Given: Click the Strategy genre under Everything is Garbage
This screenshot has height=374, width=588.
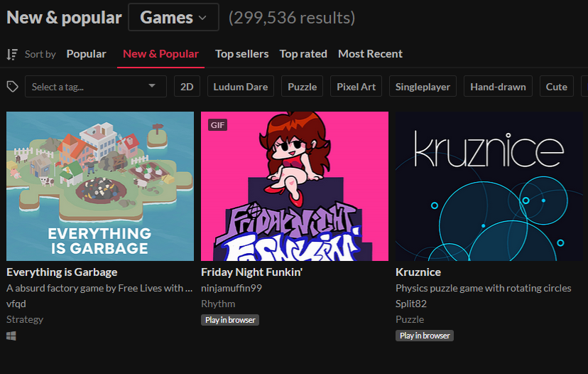Looking at the screenshot, I should [25, 319].
